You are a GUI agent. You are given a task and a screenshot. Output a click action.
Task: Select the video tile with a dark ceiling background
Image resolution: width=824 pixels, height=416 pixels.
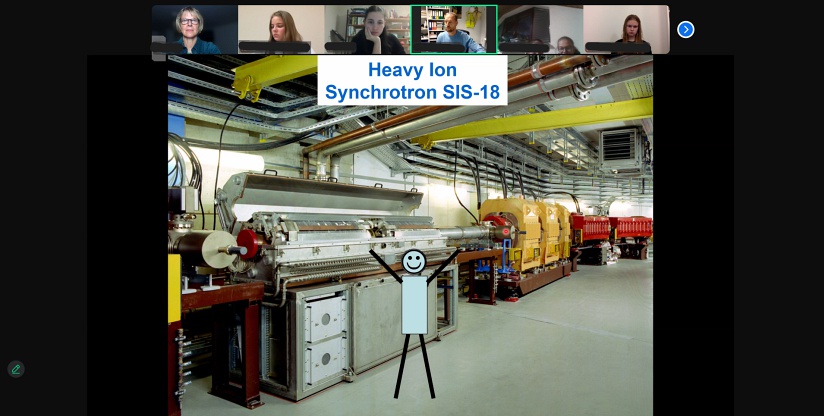540,28
